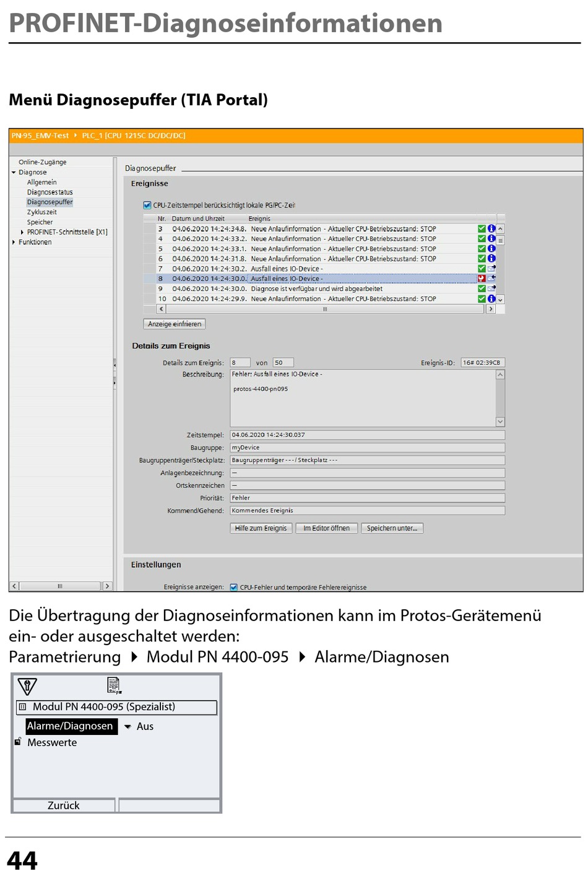Click Priorität field showing Fehler
The height and width of the screenshot is (870, 588).
(368, 498)
